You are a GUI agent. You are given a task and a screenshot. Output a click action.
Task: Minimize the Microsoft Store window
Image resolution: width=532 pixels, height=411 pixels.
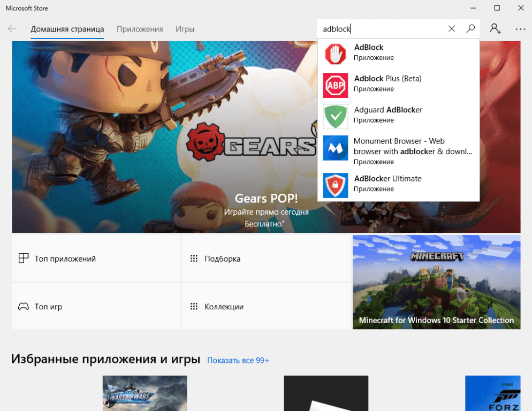tap(473, 8)
